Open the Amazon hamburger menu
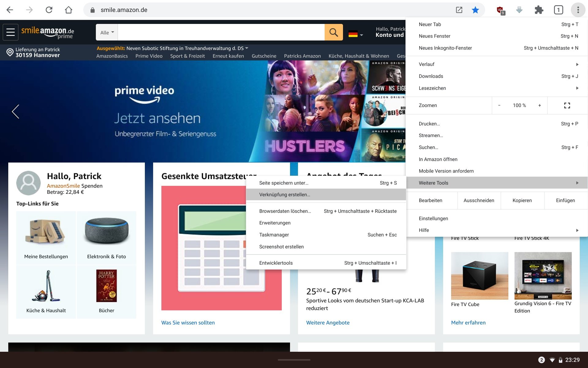 pos(11,32)
